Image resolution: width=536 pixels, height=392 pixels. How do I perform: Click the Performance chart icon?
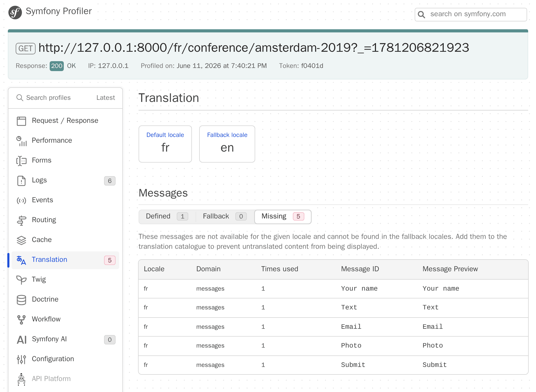pyautogui.click(x=21, y=141)
